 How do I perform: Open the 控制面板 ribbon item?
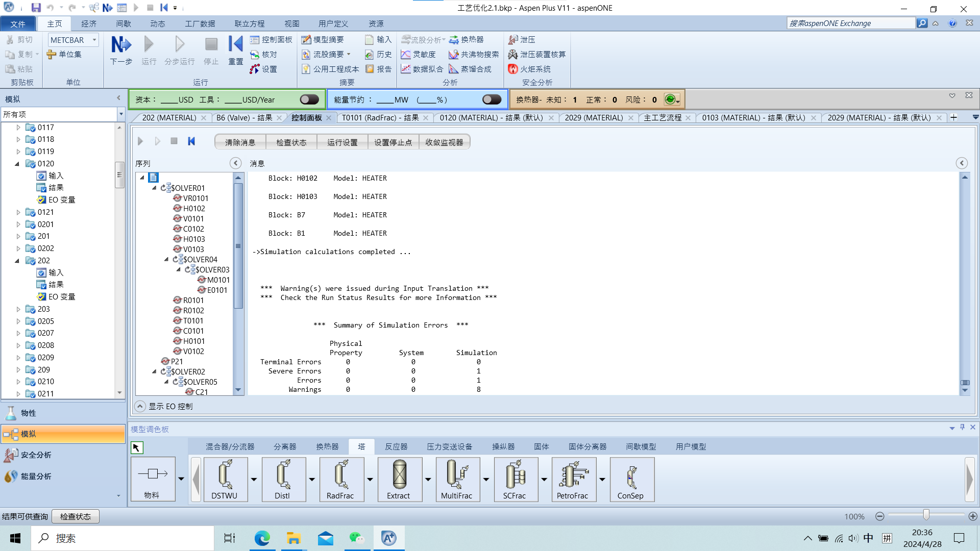[271, 40]
